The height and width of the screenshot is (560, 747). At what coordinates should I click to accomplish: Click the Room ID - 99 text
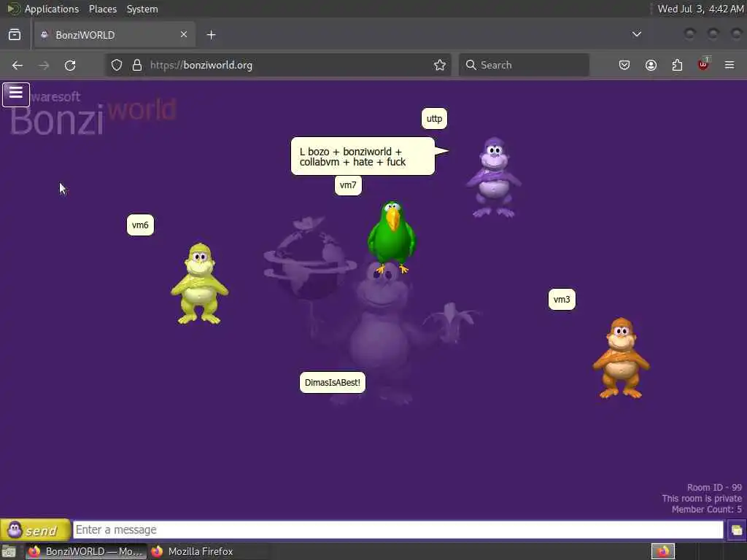[x=714, y=488]
